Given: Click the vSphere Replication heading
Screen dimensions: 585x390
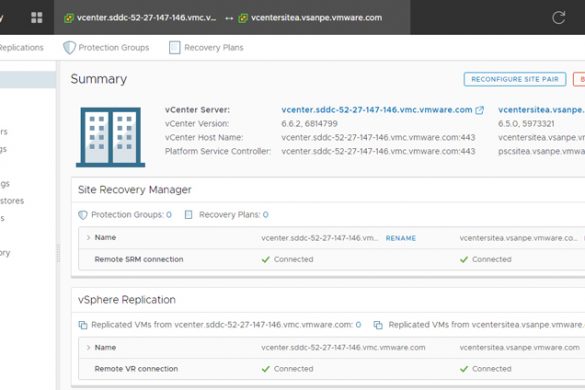Looking at the screenshot, I should tap(126, 300).
